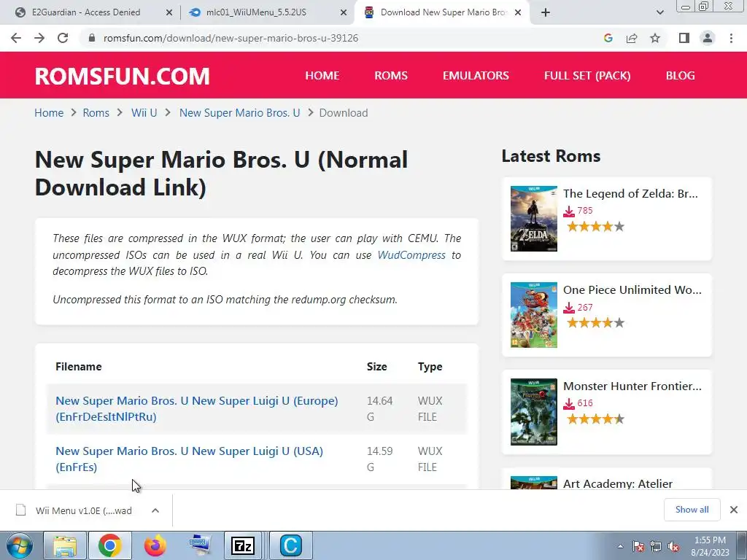
Task: Open the WudCompress link
Action: click(411, 255)
